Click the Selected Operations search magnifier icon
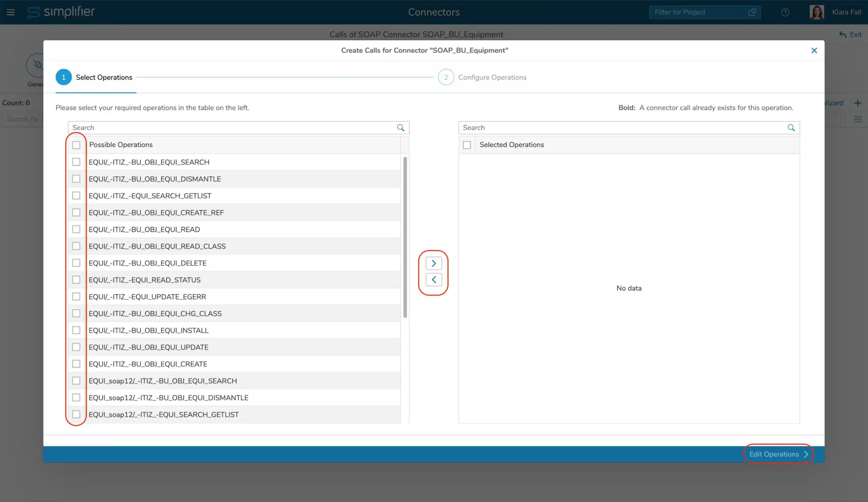The height and width of the screenshot is (502, 868). pos(791,128)
